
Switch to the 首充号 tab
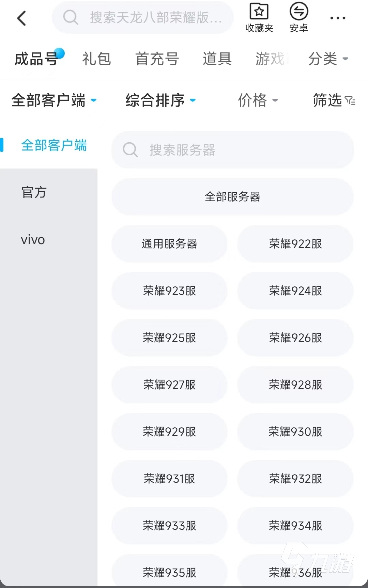point(157,59)
